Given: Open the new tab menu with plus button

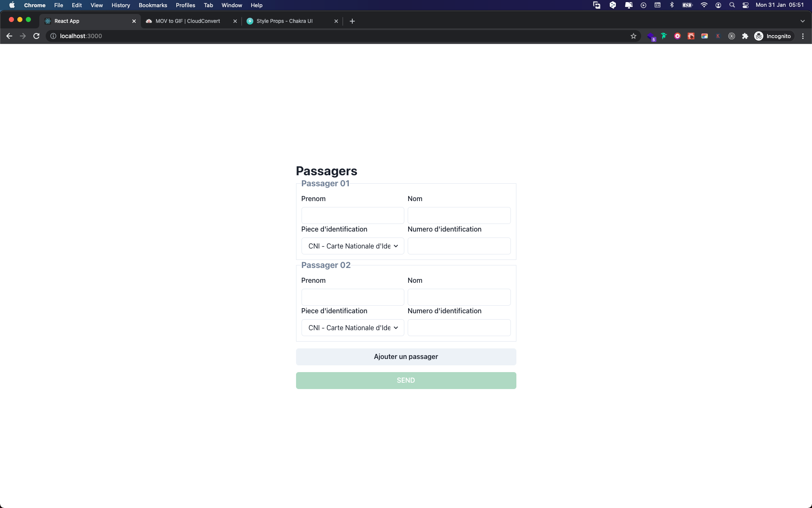Looking at the screenshot, I should [x=352, y=21].
